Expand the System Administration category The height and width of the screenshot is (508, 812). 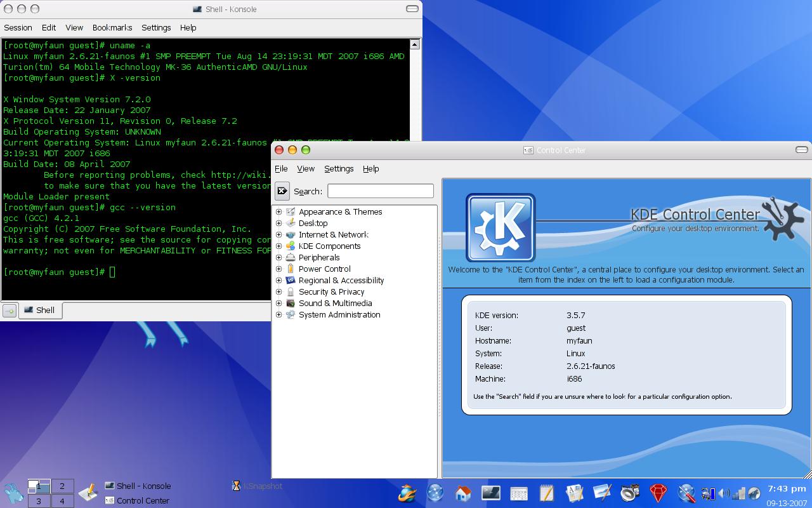(278, 314)
